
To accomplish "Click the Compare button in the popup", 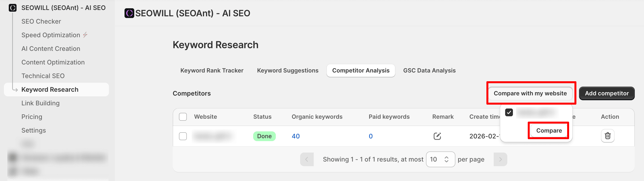I will click(x=549, y=130).
